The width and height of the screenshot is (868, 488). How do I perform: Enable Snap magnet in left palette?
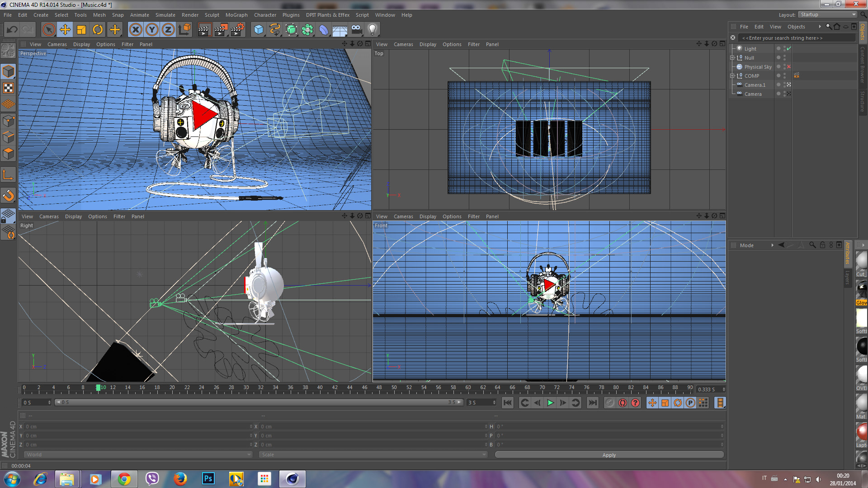pos(8,195)
